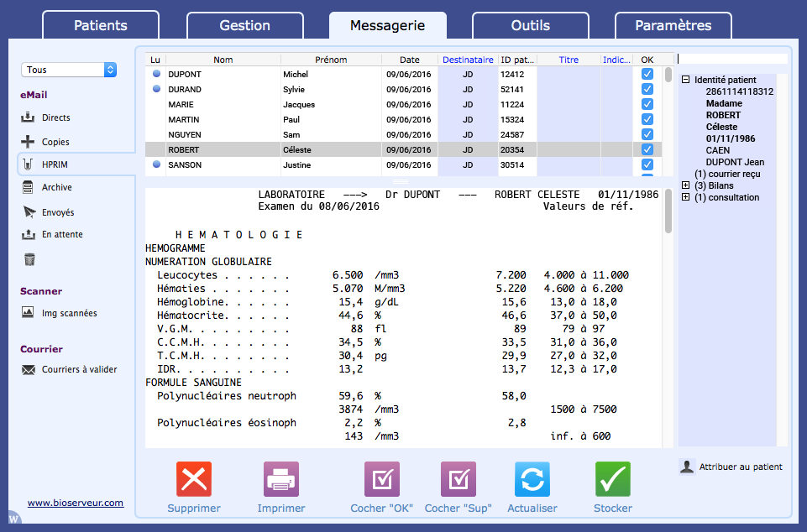This screenshot has height=532, width=807.
Task: Click unread blue dot for DUPONT
Action: pos(156,74)
